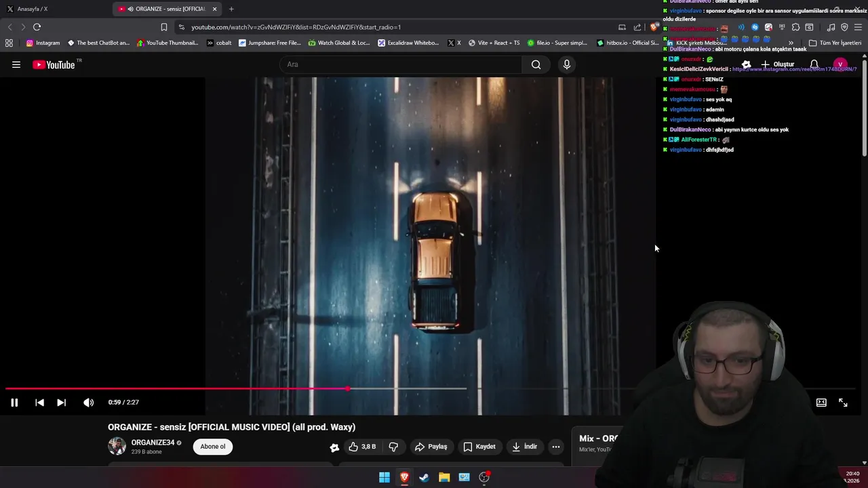This screenshot has height=488, width=868.
Task: Switch to the Anasayfa / X tab
Action: click(54, 9)
